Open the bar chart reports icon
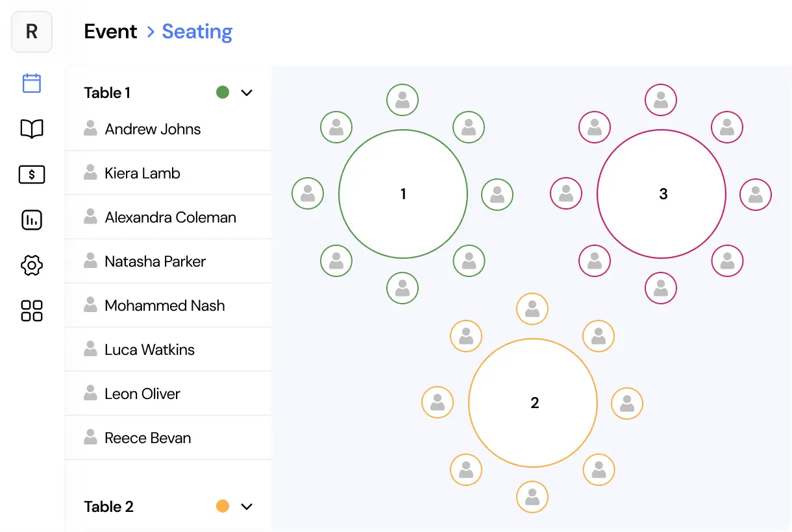Viewport: 792px width, 532px height. pyautogui.click(x=32, y=220)
